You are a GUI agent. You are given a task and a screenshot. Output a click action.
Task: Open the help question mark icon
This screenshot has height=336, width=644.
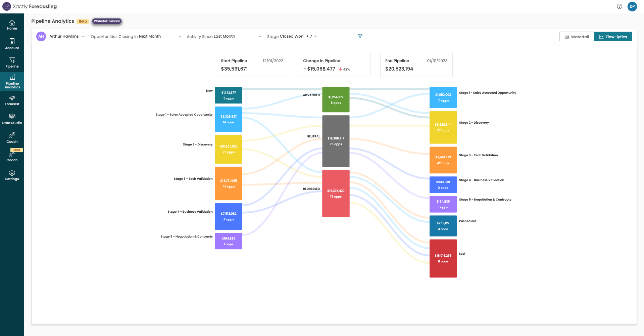coord(619,6)
